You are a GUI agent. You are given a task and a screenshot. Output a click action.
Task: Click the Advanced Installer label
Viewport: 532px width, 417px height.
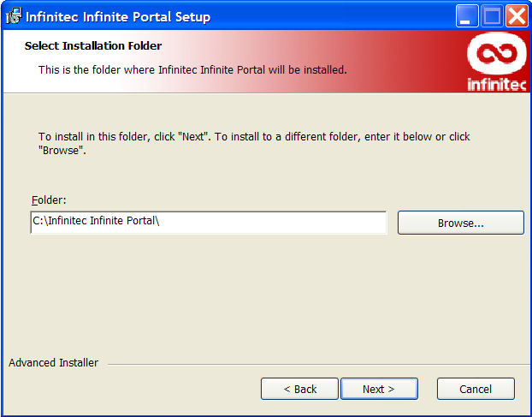[54, 363]
